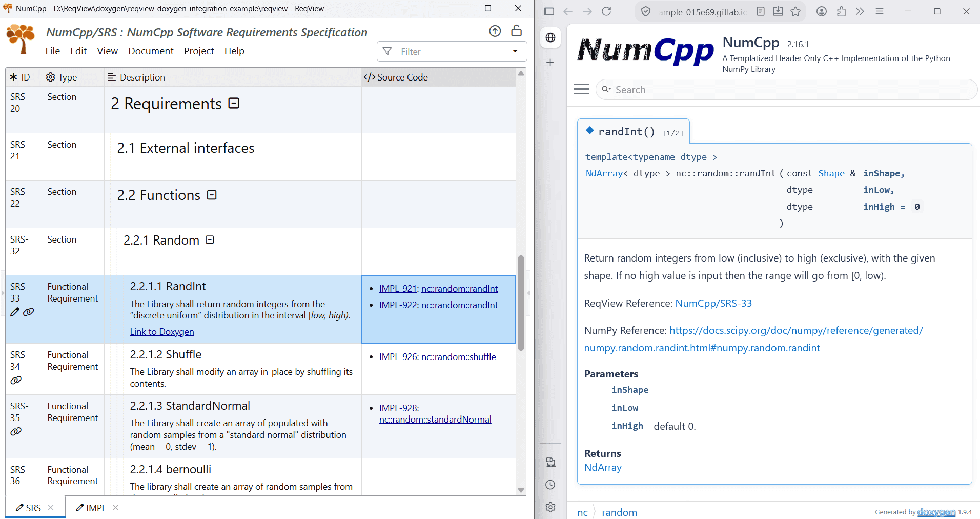Open the Document menu

151,51
